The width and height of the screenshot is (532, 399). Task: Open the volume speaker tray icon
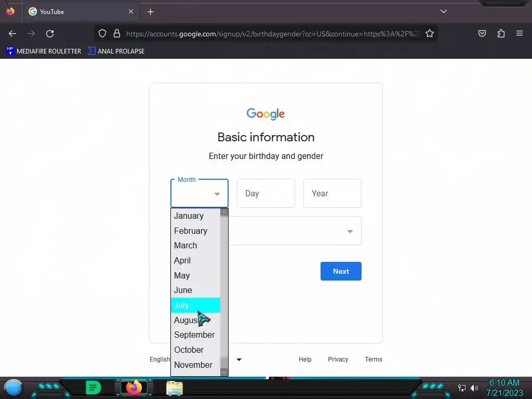pos(474,388)
